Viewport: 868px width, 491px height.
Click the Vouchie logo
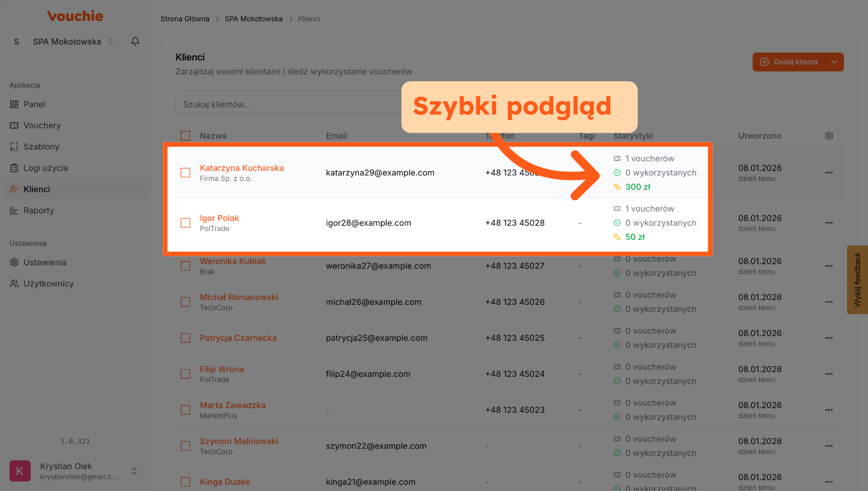click(x=76, y=16)
